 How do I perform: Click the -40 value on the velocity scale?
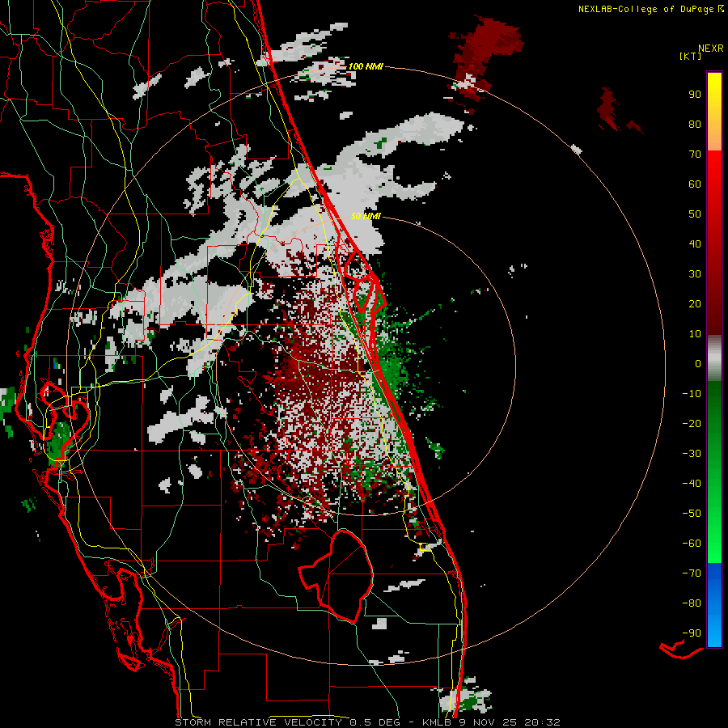pos(692,484)
